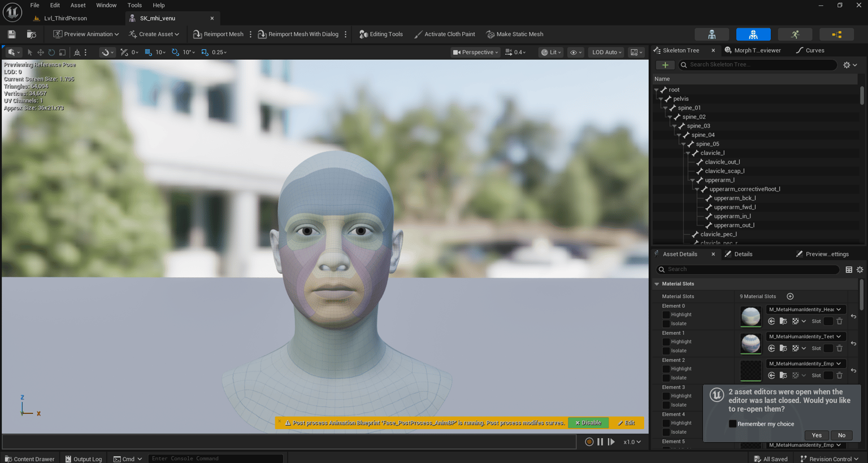Enable Highlight checkbox for Element 0
The width and height of the screenshot is (868, 463).
pyautogui.click(x=666, y=315)
